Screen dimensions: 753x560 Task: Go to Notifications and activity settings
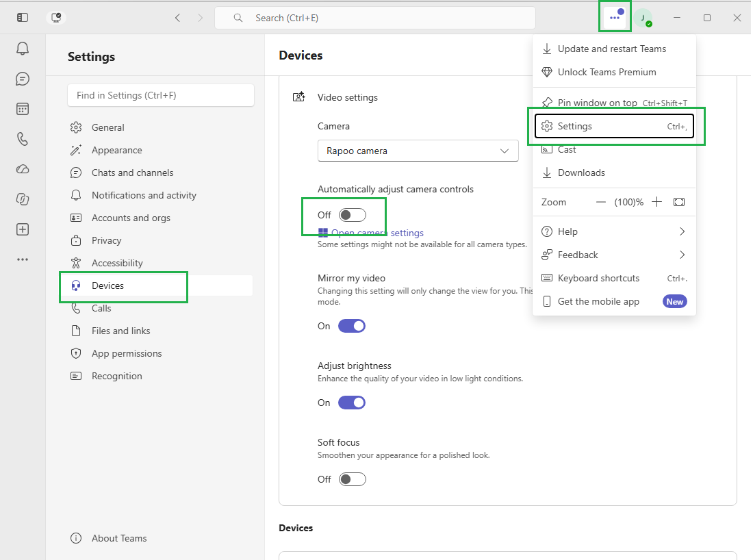(x=160, y=196)
